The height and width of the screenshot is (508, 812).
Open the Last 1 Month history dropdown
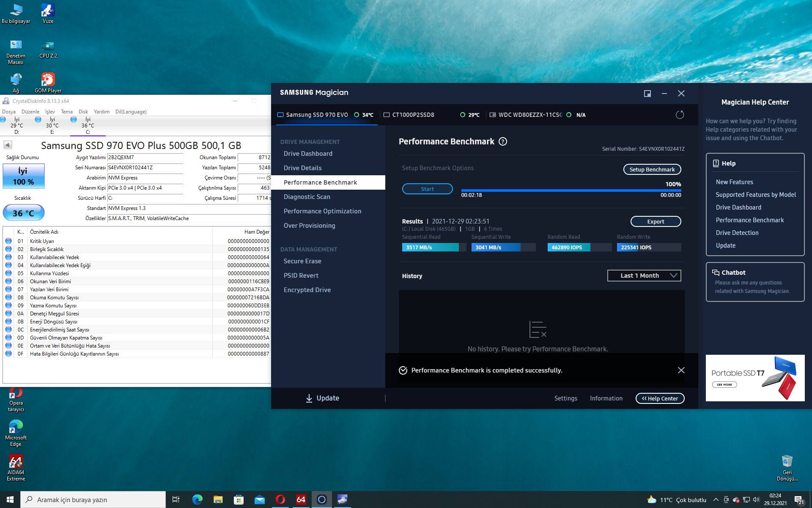pyautogui.click(x=644, y=276)
